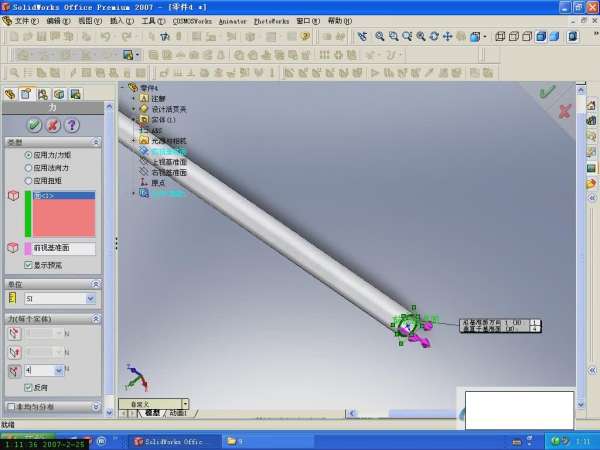This screenshot has height=450, width=600.
Task: Click the first force direction icon
Action: [14, 333]
